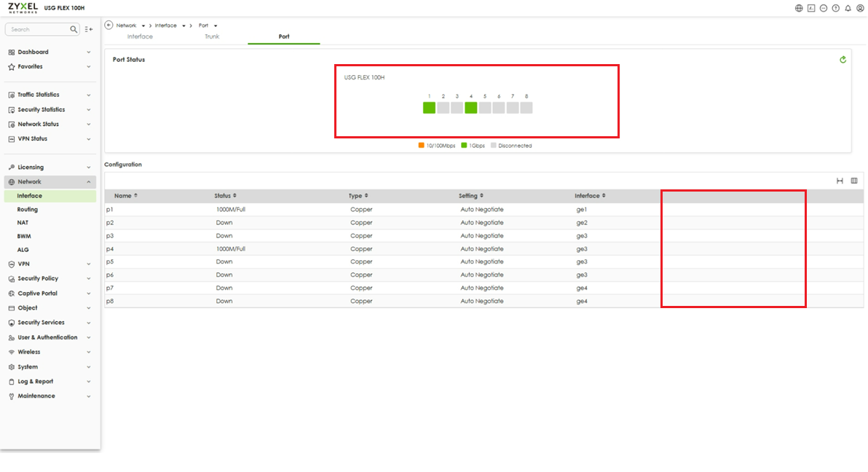The image size is (868, 472).
Task: Open the Network breadcrumb dropdown
Action: click(x=143, y=25)
